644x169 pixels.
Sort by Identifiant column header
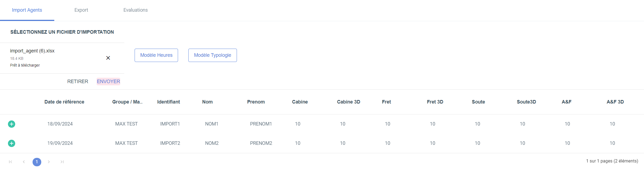point(169,102)
